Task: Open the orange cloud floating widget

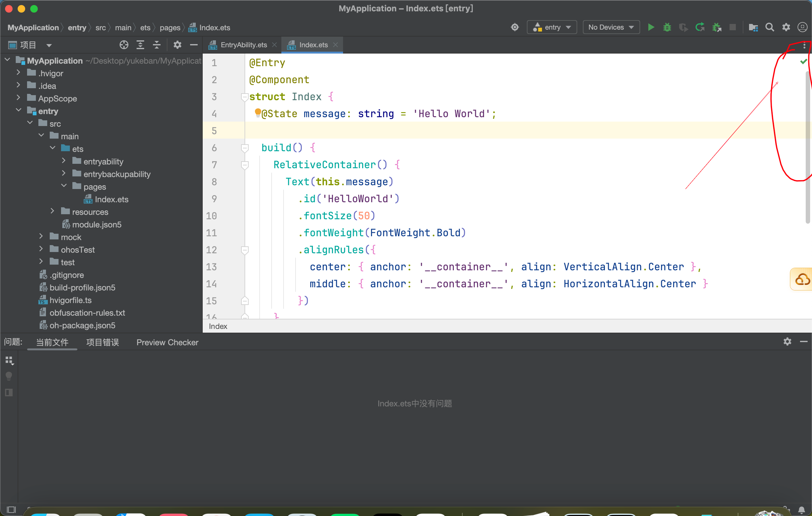Action: (x=802, y=279)
